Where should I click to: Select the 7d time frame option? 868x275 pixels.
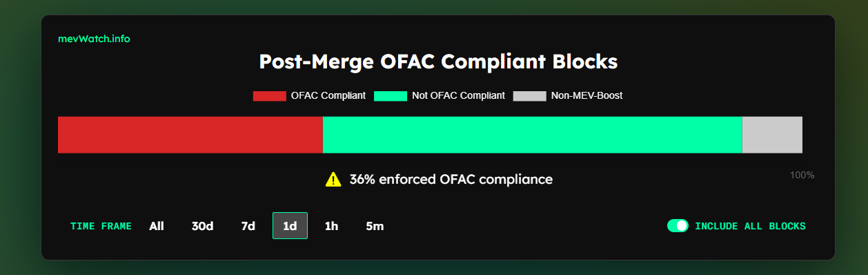(248, 226)
